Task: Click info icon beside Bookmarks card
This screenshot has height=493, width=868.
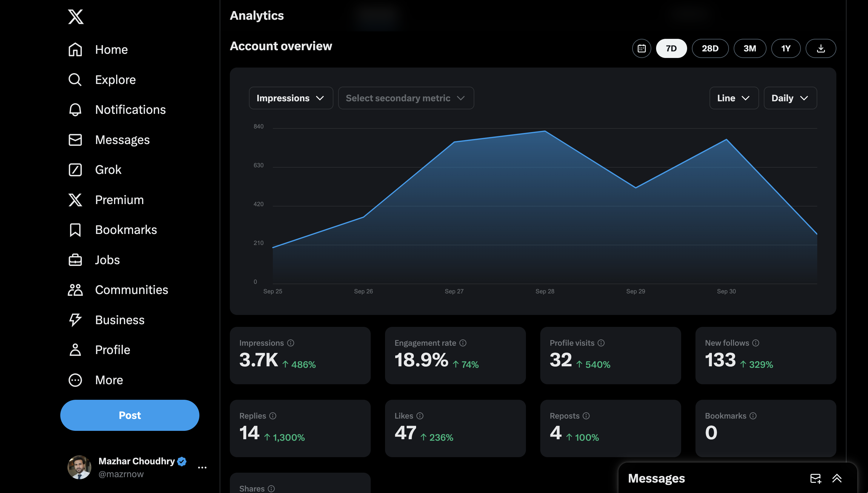Action: click(x=753, y=416)
